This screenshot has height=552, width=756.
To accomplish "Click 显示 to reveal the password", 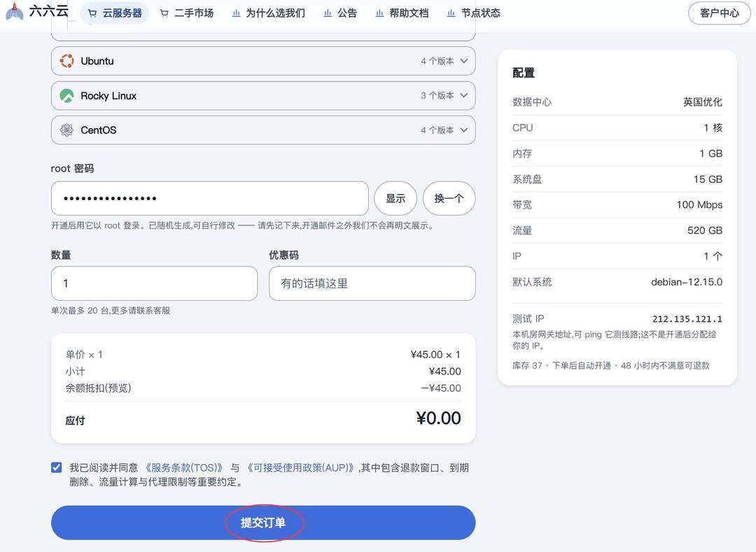I will click(x=395, y=199).
